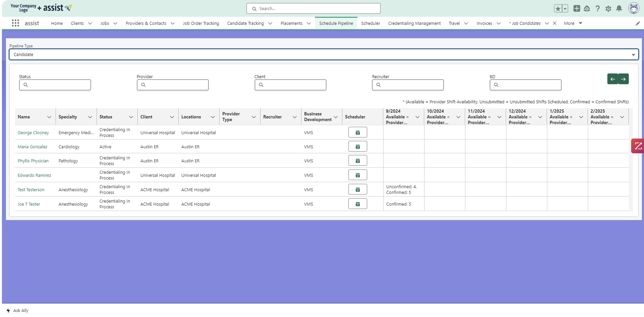Expand the Invoices dropdown chevron
Image resolution: width=644 pixels, height=317 pixels.
point(499,24)
